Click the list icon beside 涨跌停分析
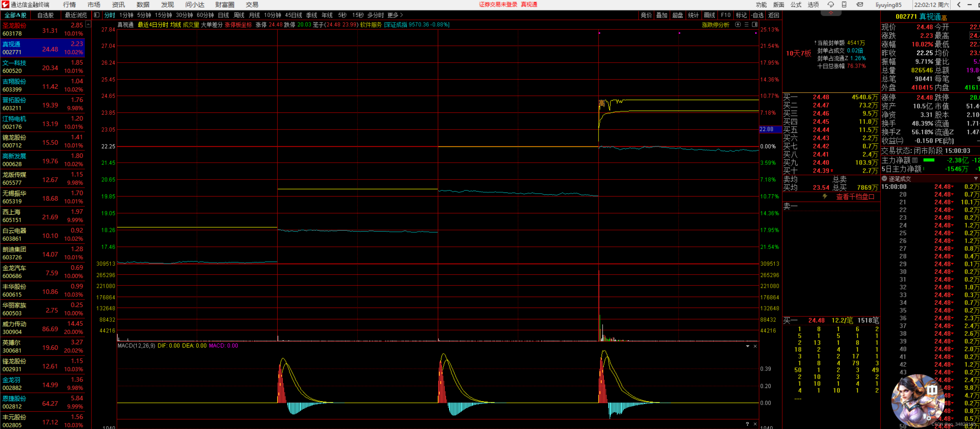Viewport: 980px width, 429px height. click(746, 25)
